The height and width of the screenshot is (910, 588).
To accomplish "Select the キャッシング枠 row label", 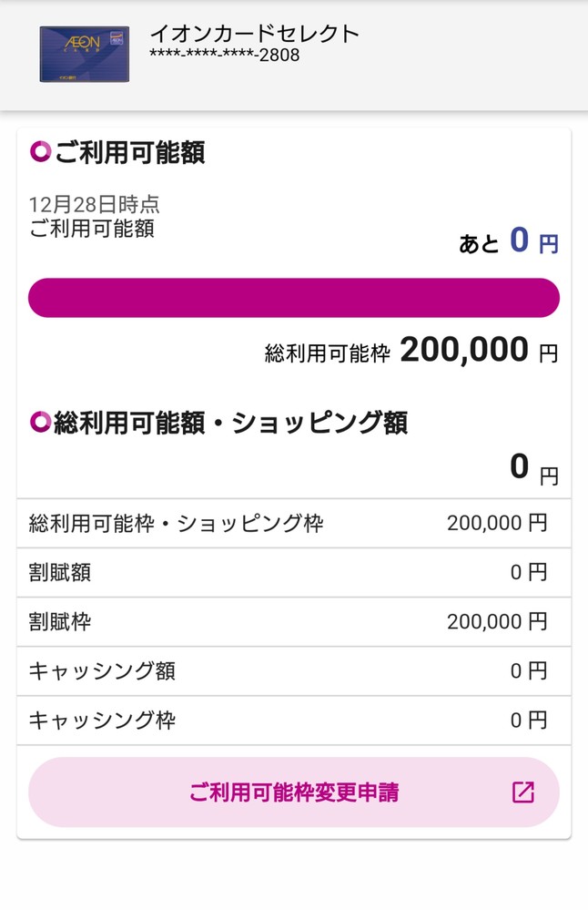I will click(x=102, y=721).
